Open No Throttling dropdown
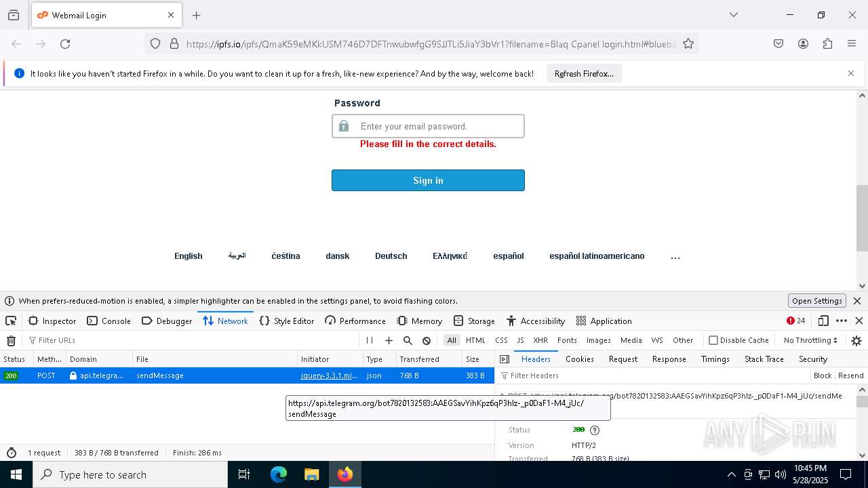Screen dimensions: 868x488 point(810,340)
